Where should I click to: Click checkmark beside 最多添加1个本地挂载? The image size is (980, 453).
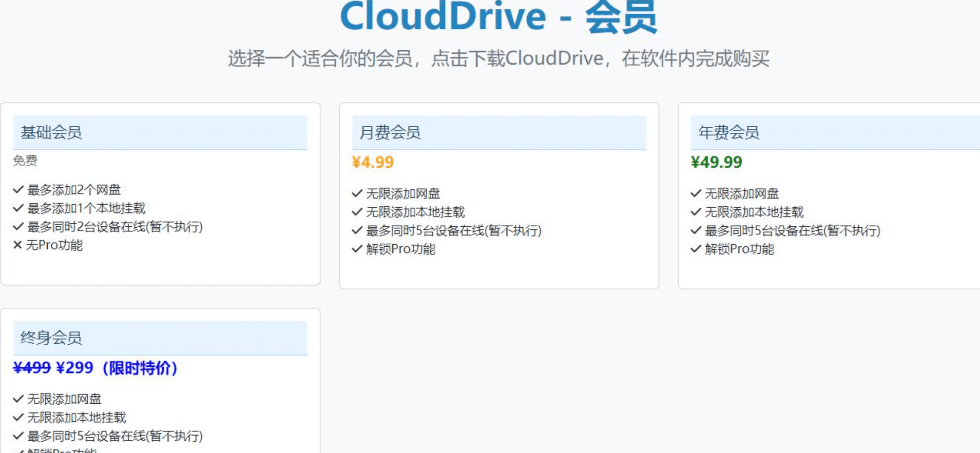[x=18, y=208]
